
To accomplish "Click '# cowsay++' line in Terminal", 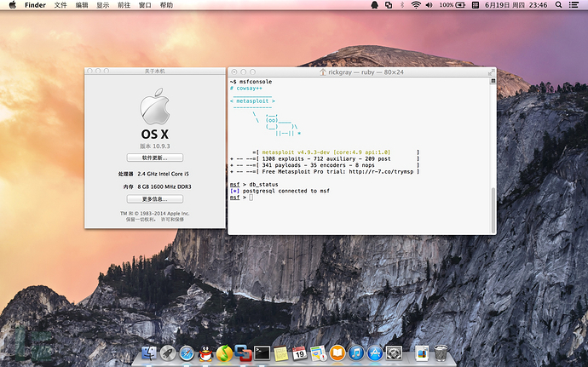I will [246, 88].
